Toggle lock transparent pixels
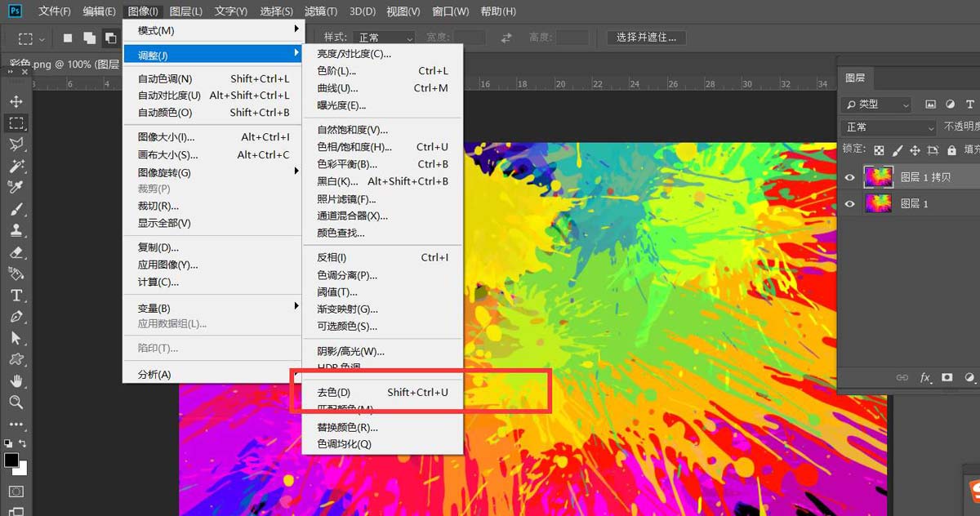 [879, 150]
